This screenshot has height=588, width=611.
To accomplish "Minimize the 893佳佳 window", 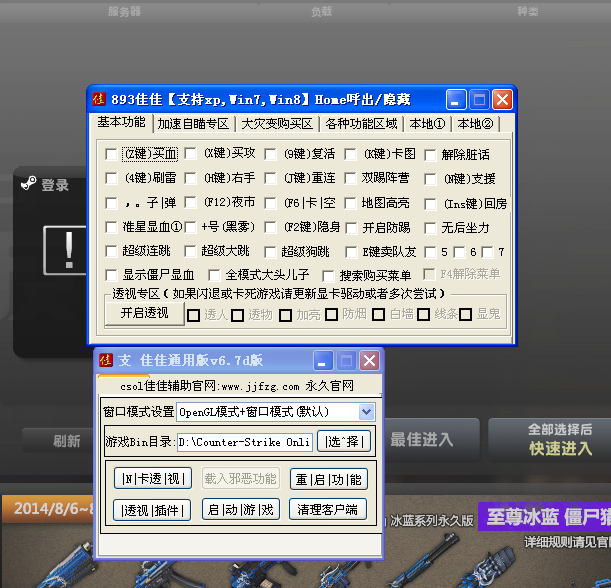I will [456, 99].
